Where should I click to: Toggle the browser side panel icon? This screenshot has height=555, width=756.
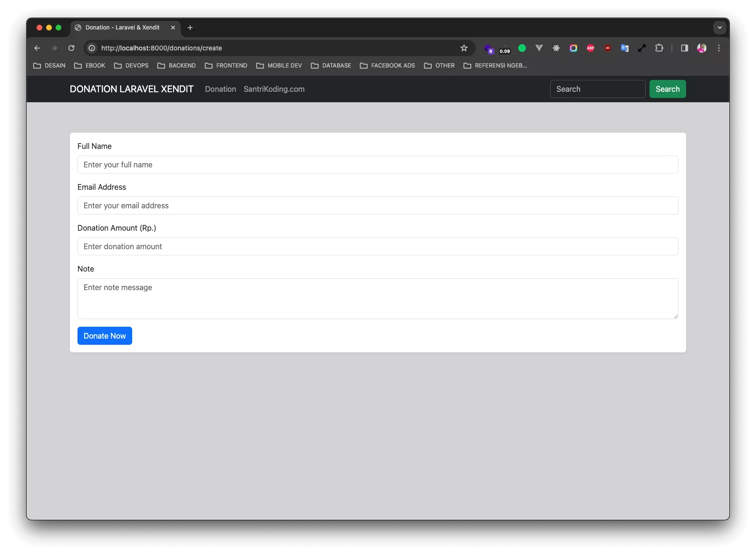pos(685,48)
